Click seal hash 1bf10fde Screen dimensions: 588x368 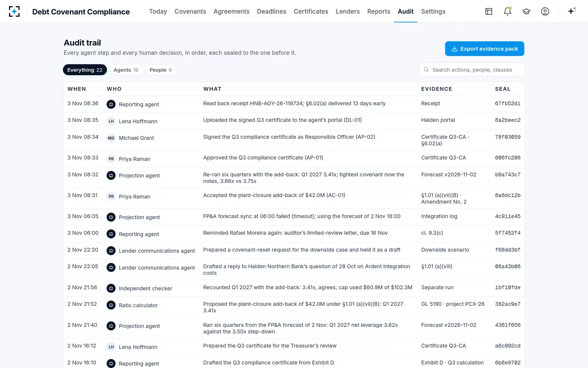(x=508, y=287)
